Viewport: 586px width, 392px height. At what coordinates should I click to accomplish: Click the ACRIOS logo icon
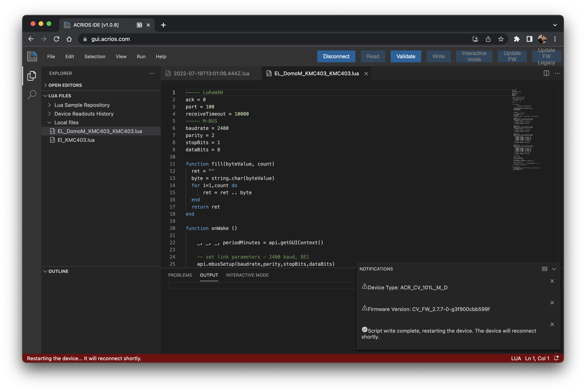click(32, 56)
